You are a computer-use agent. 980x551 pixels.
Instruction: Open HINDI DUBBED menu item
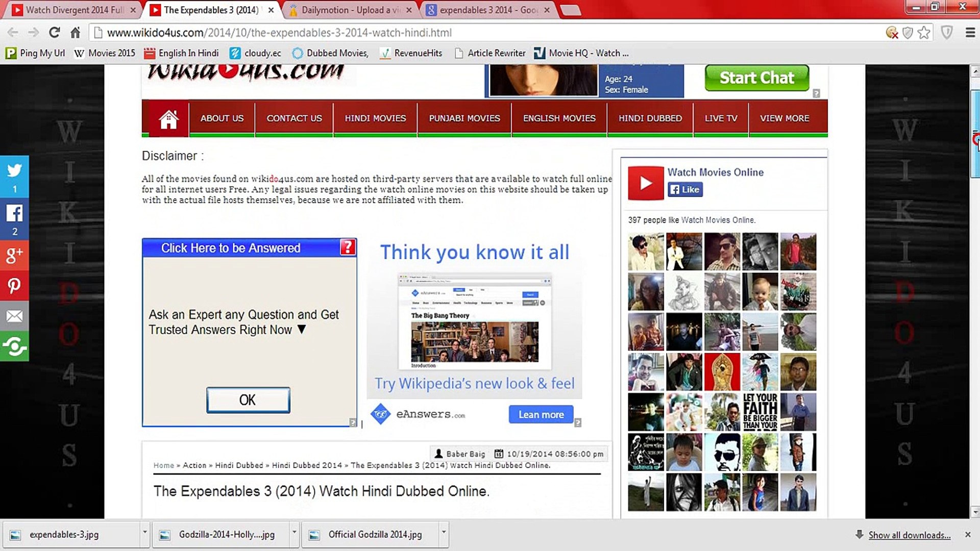tap(650, 118)
